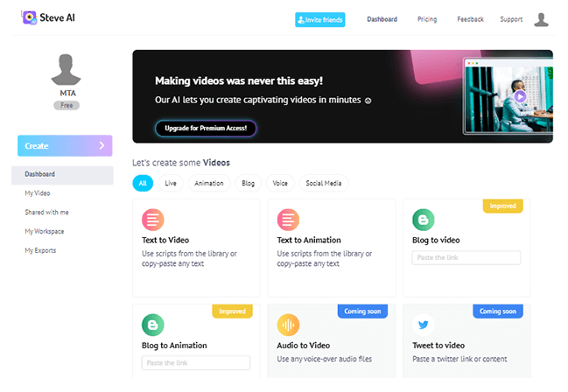This screenshot has width=568, height=392.
Task: Click the Improved badge on Blog to video
Action: pos(502,206)
